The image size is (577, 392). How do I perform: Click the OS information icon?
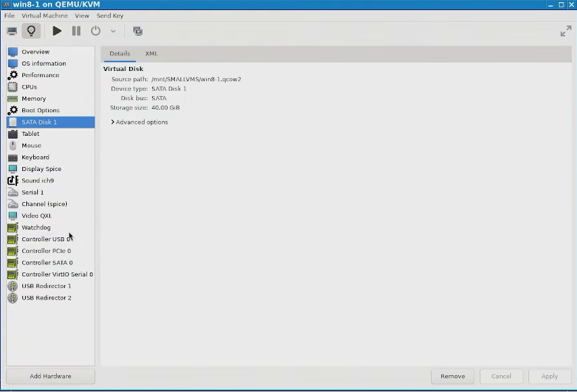(13, 64)
